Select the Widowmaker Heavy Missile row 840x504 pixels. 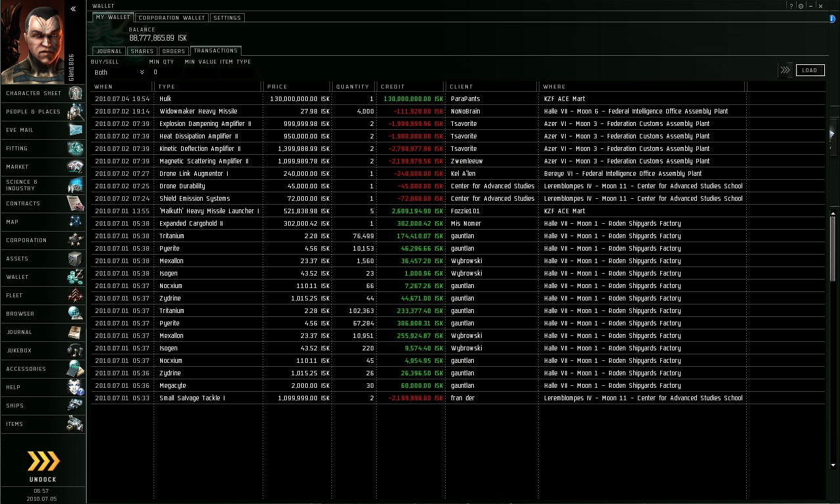pos(458,112)
